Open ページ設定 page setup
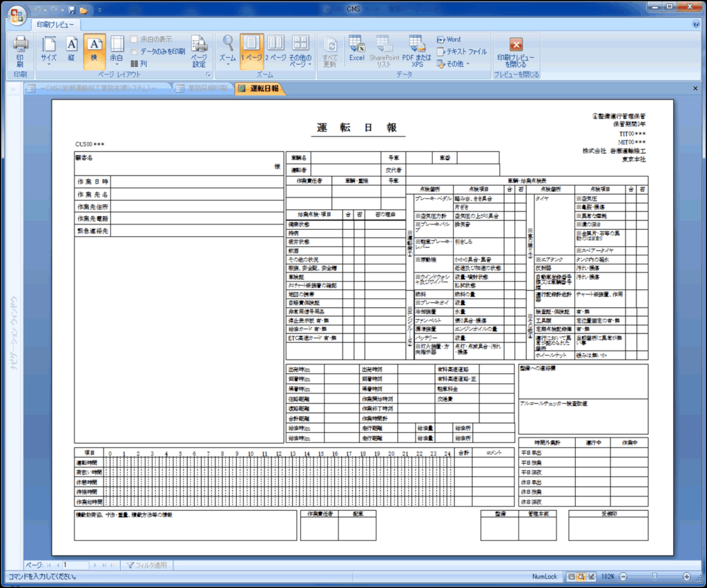Viewport: 707px width, 588px height. (199, 51)
